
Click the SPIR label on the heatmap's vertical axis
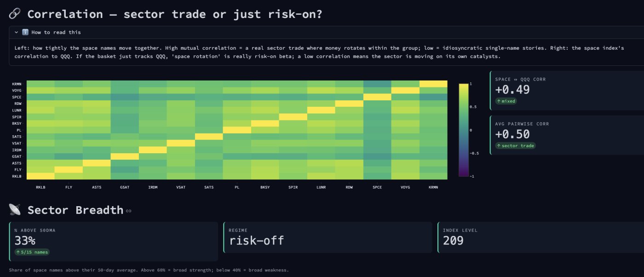coord(17,117)
